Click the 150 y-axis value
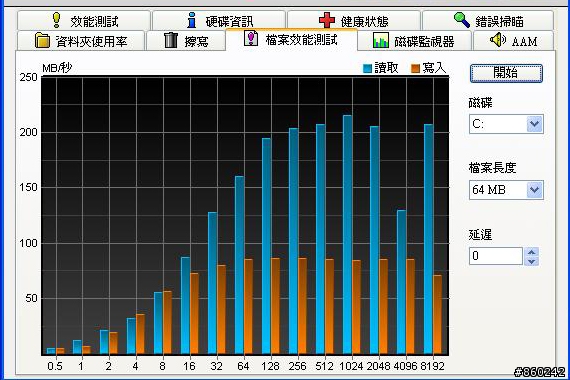This screenshot has width=570, height=380. (29, 187)
